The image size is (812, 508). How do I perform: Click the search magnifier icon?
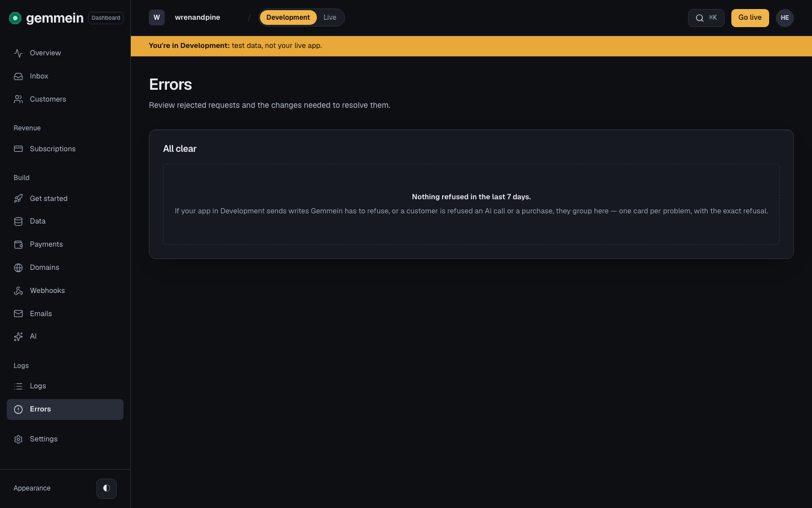pos(699,18)
